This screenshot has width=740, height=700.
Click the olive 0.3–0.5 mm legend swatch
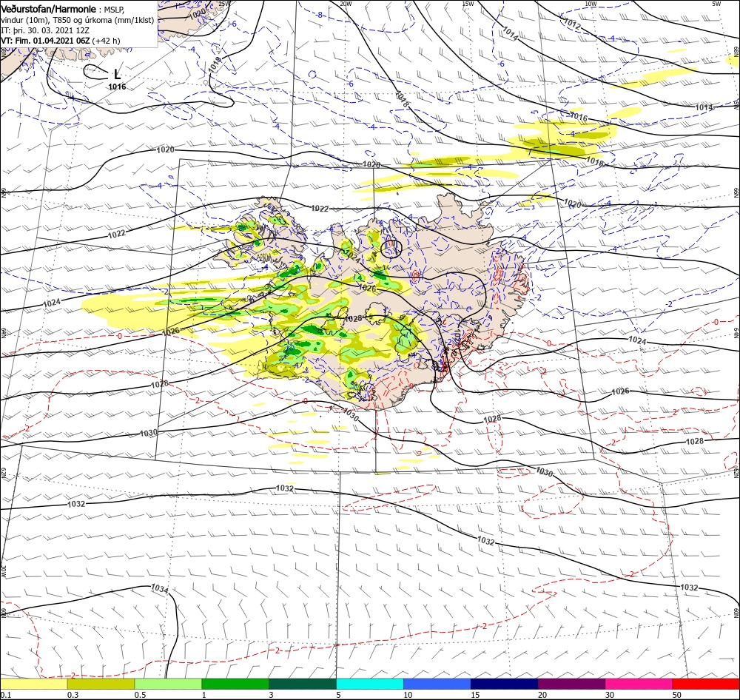[x=101, y=684]
